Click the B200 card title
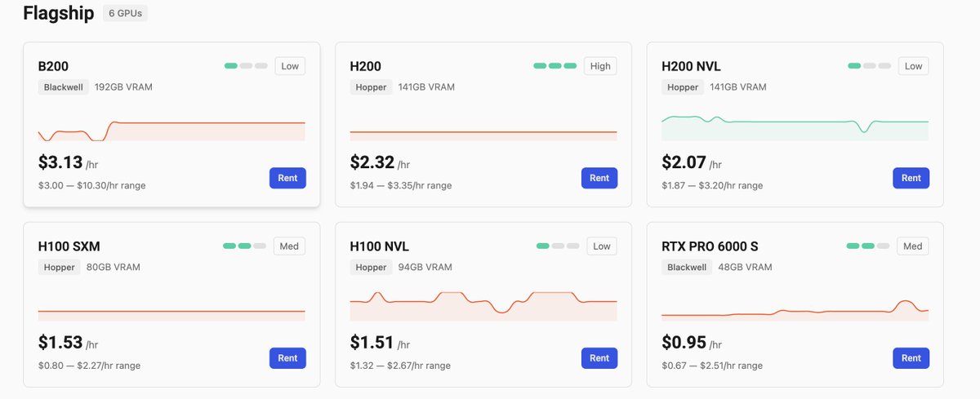This screenshot has width=980, height=399. (x=54, y=66)
